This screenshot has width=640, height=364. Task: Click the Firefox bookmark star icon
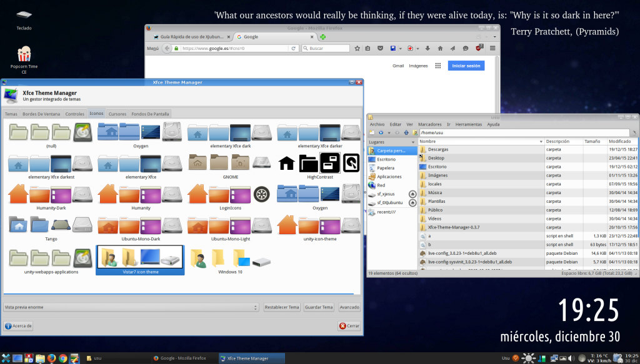point(357,48)
